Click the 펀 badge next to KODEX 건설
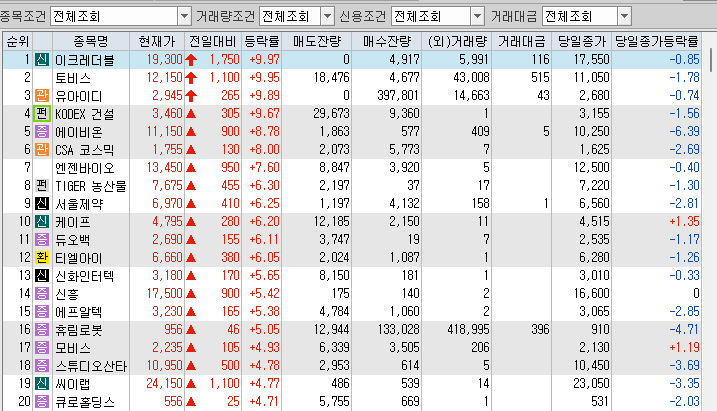717x411 pixels. (x=42, y=113)
